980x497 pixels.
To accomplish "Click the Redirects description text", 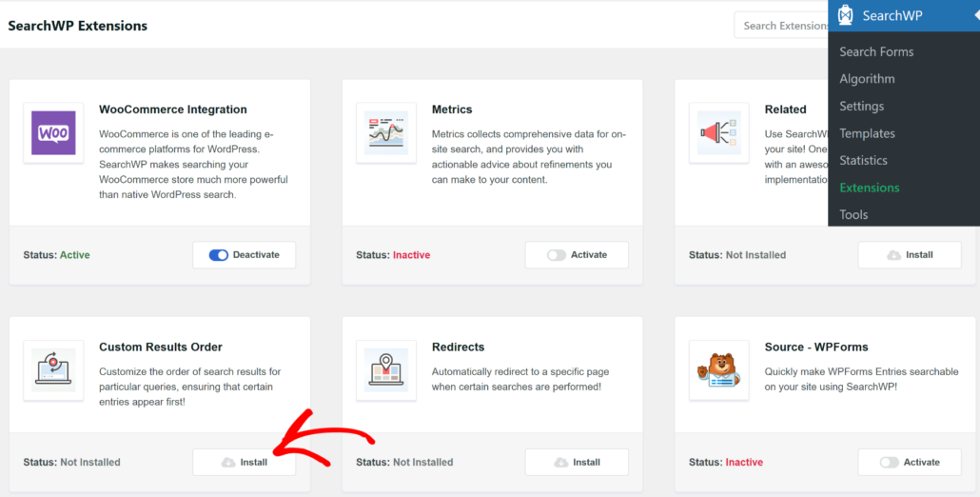I will click(x=520, y=380).
